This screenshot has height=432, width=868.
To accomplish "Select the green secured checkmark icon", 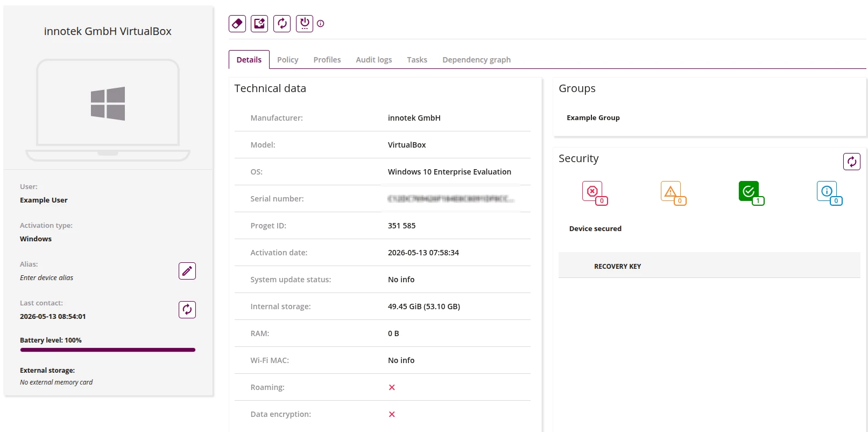I will click(x=751, y=193).
